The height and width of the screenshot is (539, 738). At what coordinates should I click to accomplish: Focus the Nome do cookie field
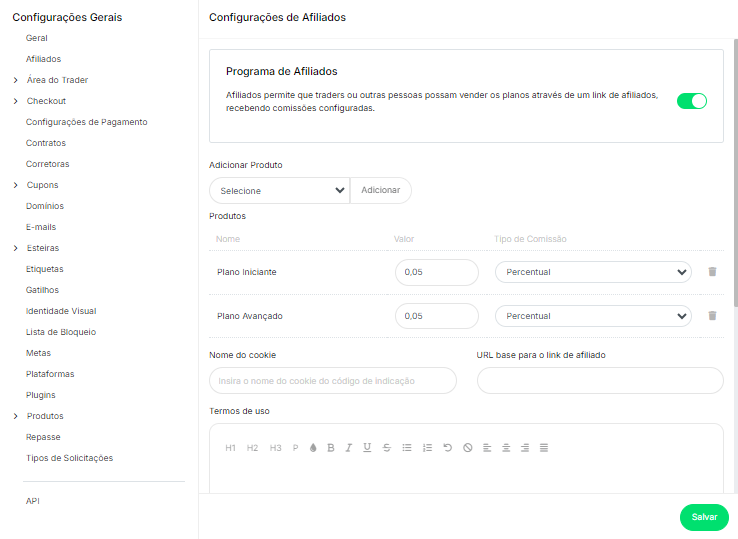point(332,381)
